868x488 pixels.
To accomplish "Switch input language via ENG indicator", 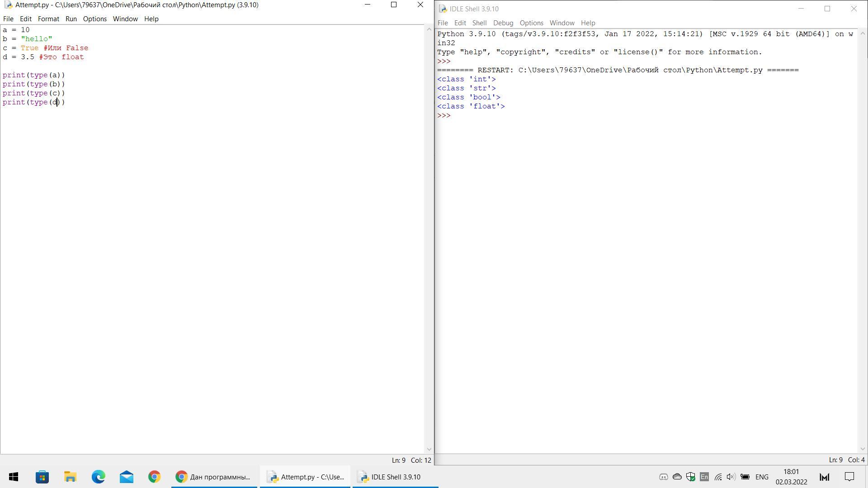I will point(762,477).
